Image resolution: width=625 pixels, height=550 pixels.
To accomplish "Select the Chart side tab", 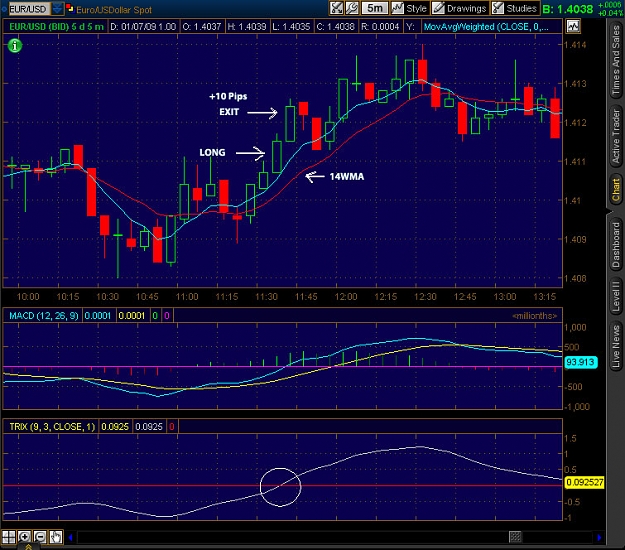I will [616, 191].
